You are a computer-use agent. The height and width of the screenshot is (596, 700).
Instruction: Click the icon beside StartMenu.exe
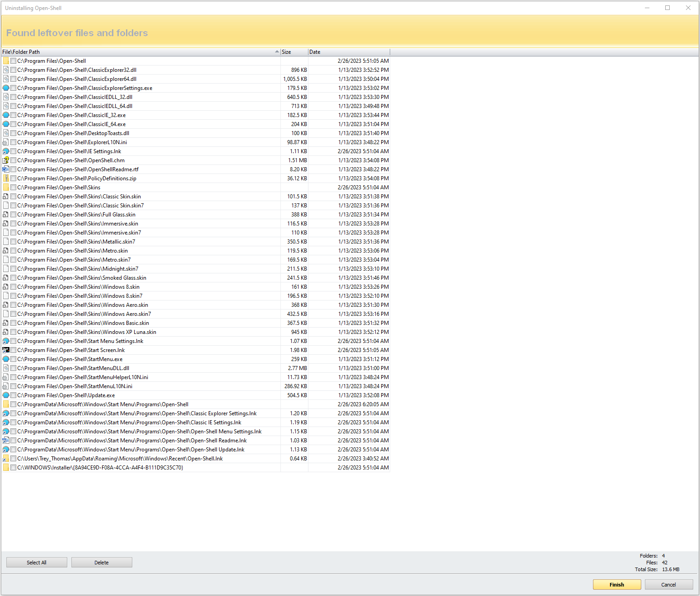point(6,359)
